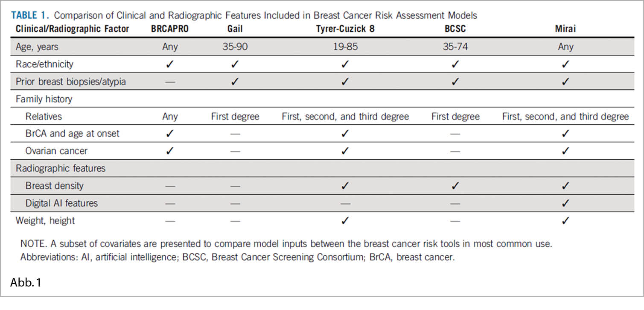Click the BRCAPRO checkmark in Ovarian cancer row
The height and width of the screenshot is (310, 644).
click(169, 151)
